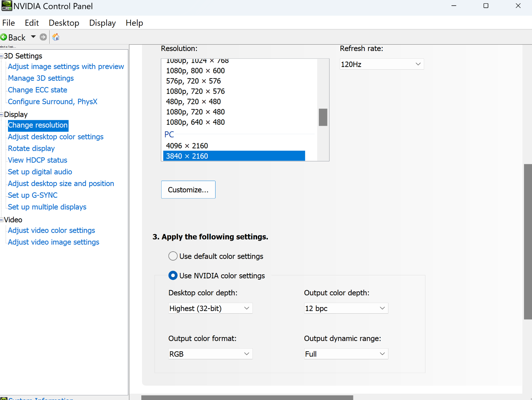
Task: Open Adjust desktop color settings
Action: pyautogui.click(x=56, y=137)
